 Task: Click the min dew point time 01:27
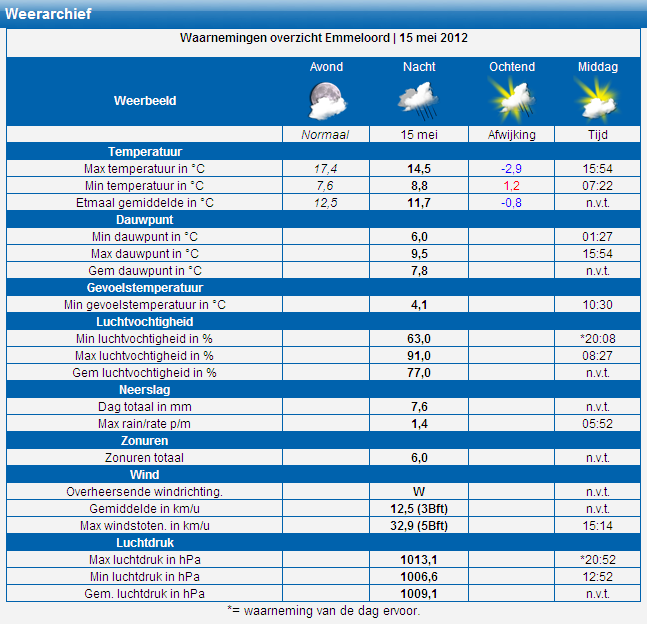pyautogui.click(x=597, y=237)
